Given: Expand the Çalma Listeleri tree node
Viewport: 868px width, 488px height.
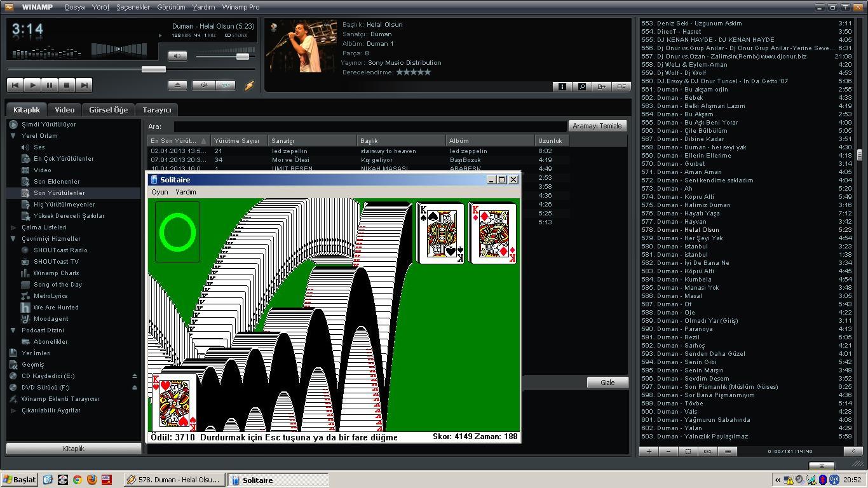Looking at the screenshot, I should (x=13, y=227).
